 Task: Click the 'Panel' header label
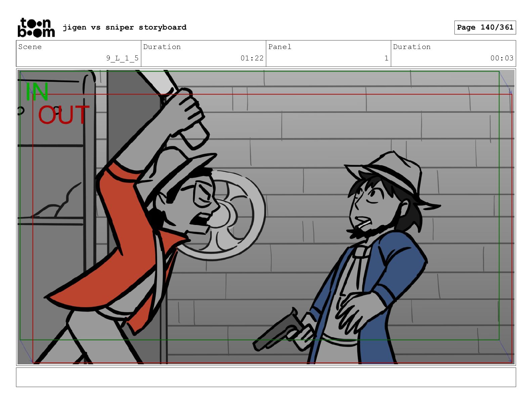click(x=280, y=47)
